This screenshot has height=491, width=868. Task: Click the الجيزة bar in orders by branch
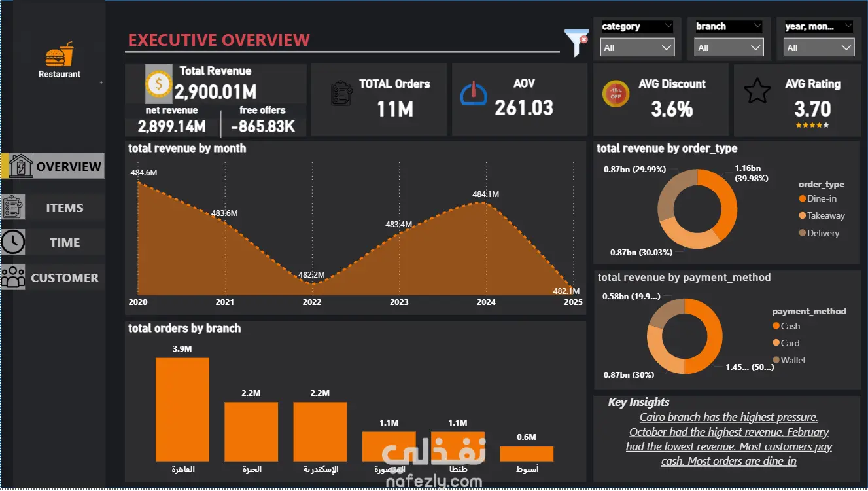pos(251,431)
